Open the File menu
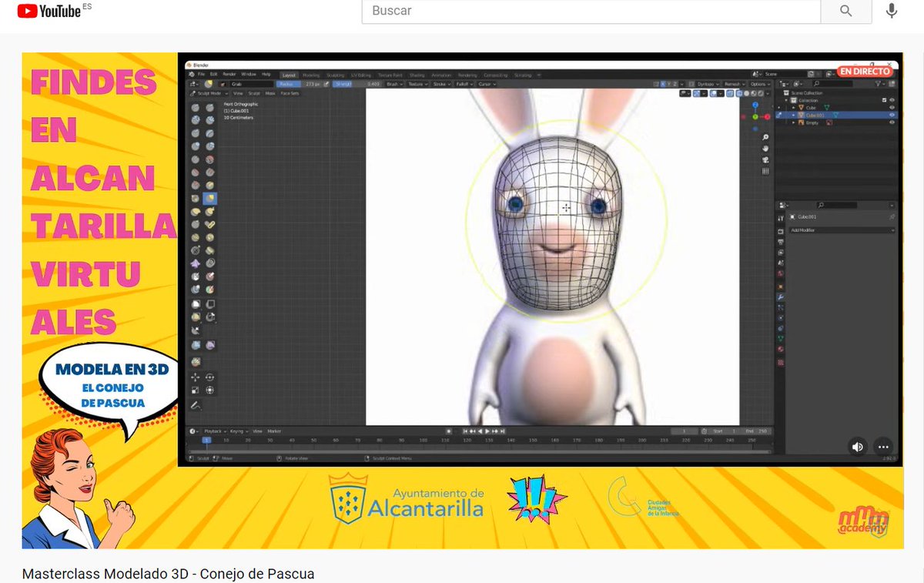The width and height of the screenshot is (924, 583). pos(201,75)
